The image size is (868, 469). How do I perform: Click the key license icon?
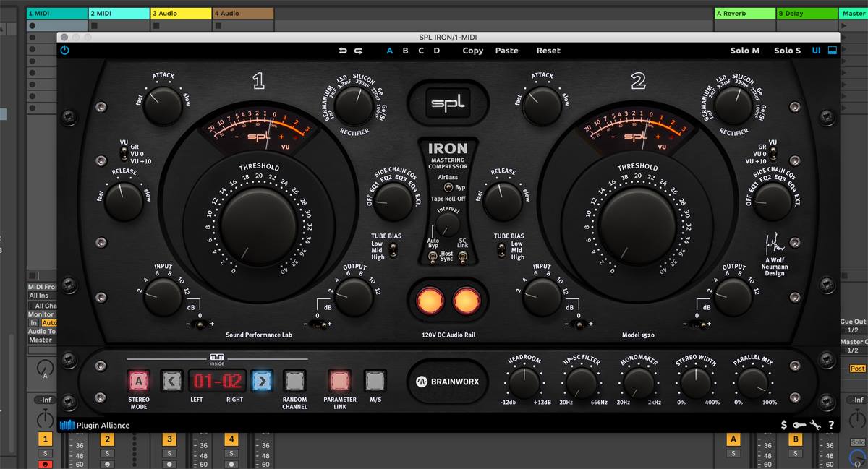[799, 425]
